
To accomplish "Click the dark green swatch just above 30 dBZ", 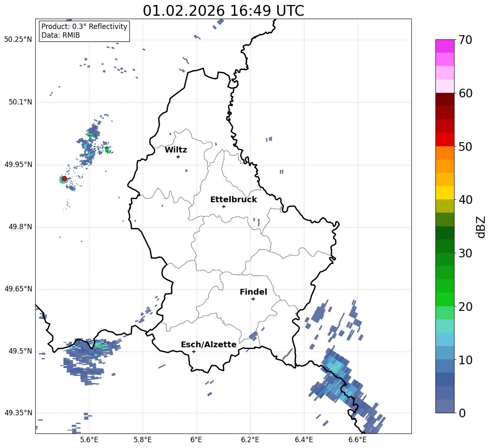I will [445, 246].
